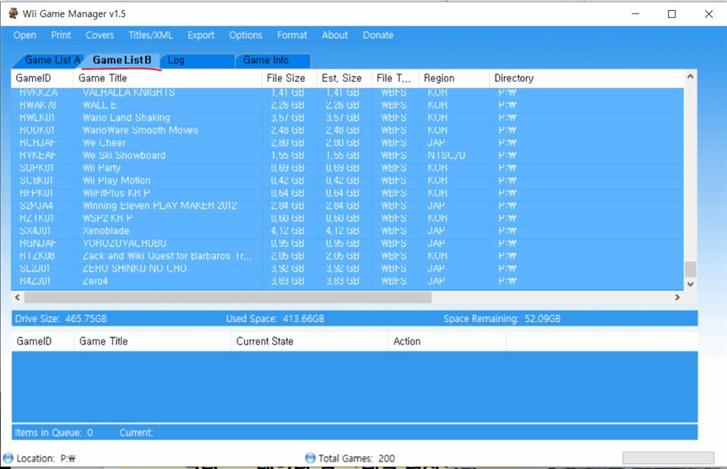This screenshot has height=469, width=727.
Task: Select the Wario Land Shaking row
Action: point(347,118)
